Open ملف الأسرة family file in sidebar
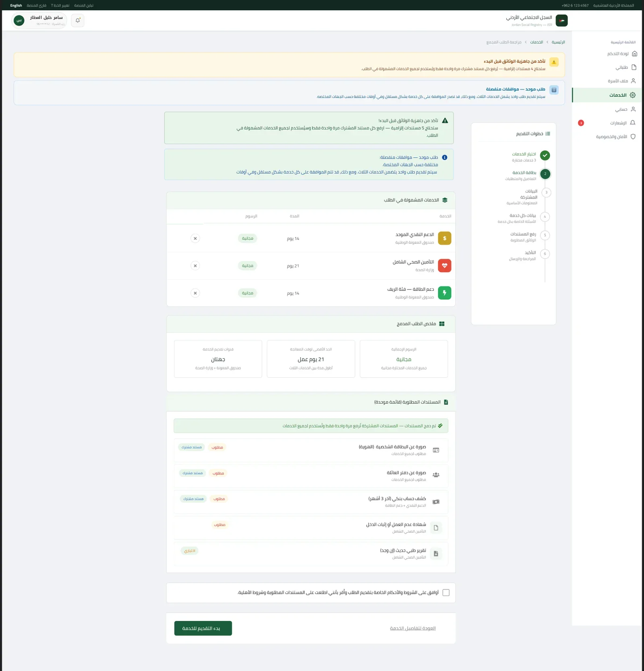The height and width of the screenshot is (671, 644). click(x=622, y=81)
